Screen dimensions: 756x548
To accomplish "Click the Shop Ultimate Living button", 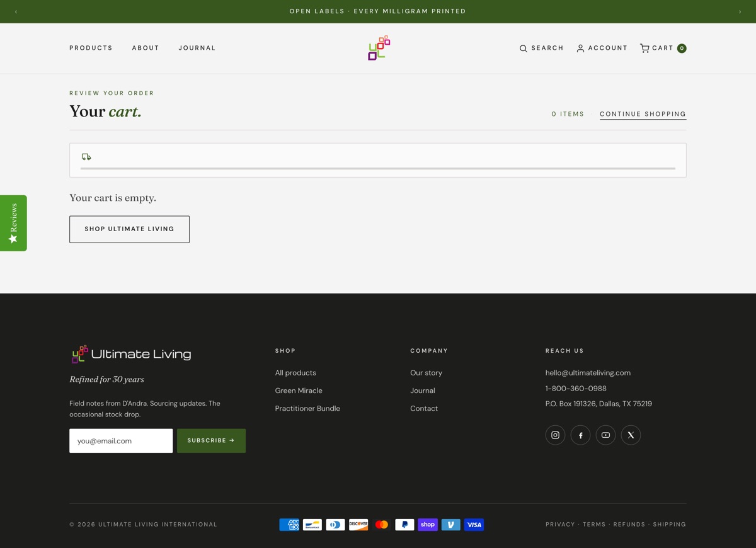I will [x=129, y=229].
